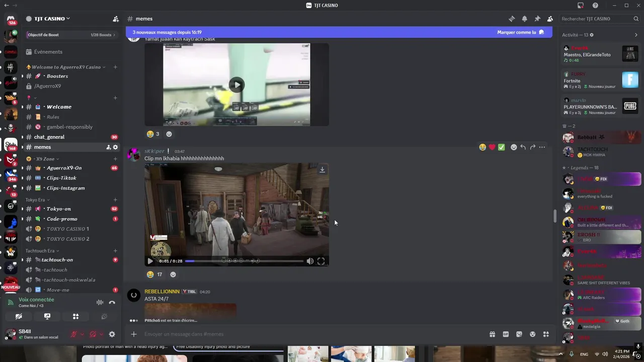Open Événements in the sidebar
The width and height of the screenshot is (644, 362).
click(x=72, y=52)
